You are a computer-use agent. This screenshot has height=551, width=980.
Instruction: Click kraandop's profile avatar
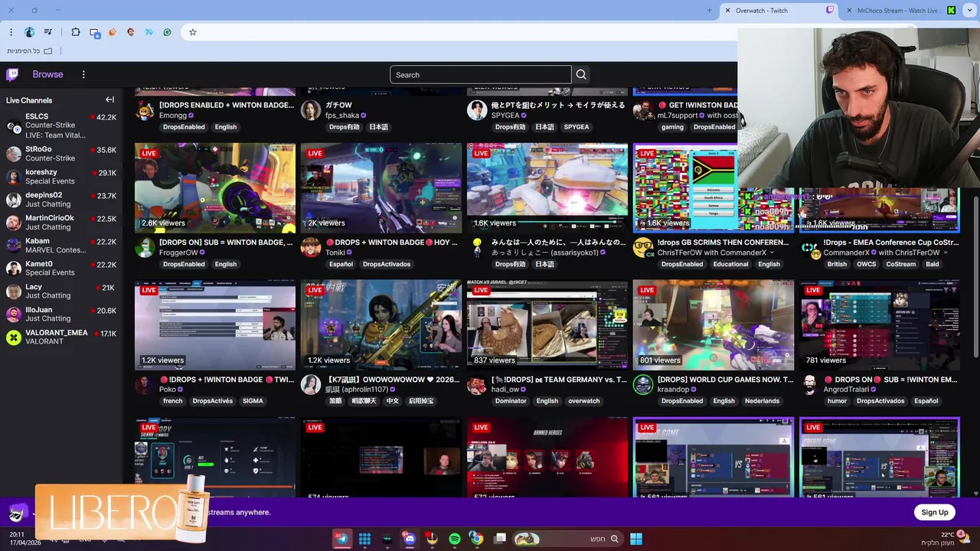[x=643, y=384]
